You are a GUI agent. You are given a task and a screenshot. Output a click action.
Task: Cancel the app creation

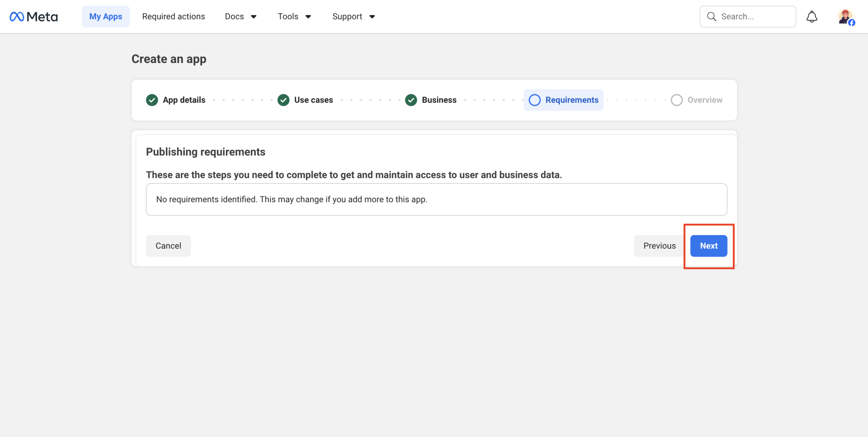coord(168,246)
